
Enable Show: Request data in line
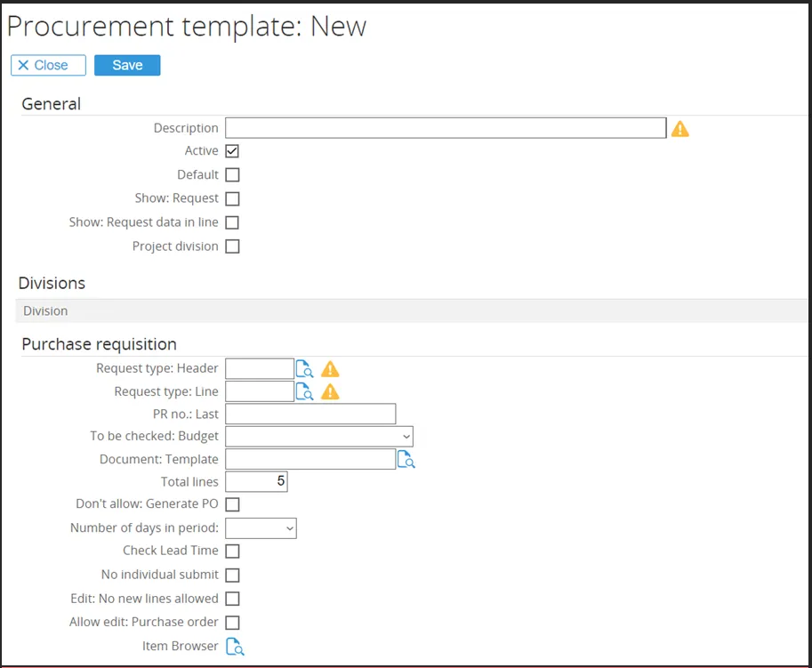click(232, 223)
